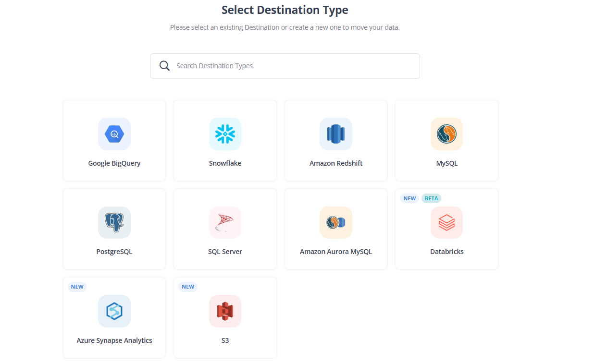595x364 pixels.
Task: Choose the PostgreSQL label text
Action: [x=114, y=252]
